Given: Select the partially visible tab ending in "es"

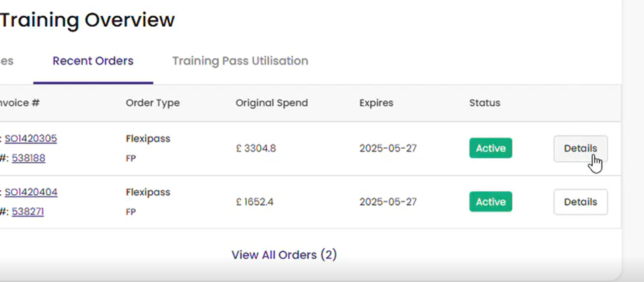Looking at the screenshot, I should [x=7, y=61].
